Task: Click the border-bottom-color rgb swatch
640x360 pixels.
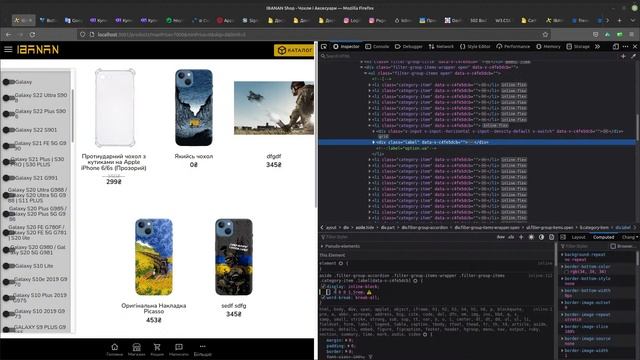Action: point(567,271)
